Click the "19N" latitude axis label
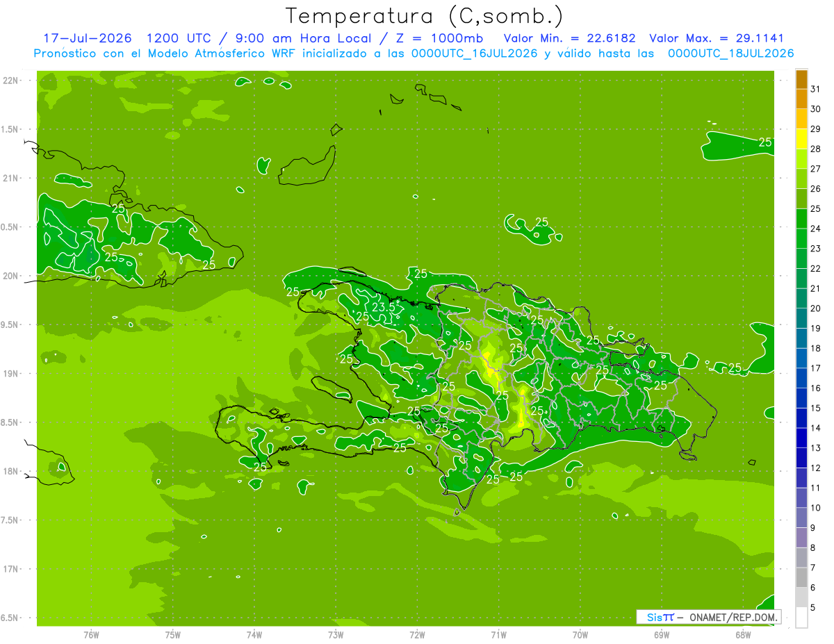 (10, 374)
